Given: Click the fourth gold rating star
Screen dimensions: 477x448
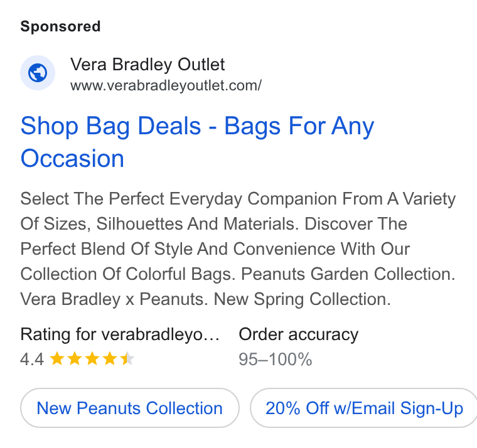Looking at the screenshot, I should (x=109, y=358).
